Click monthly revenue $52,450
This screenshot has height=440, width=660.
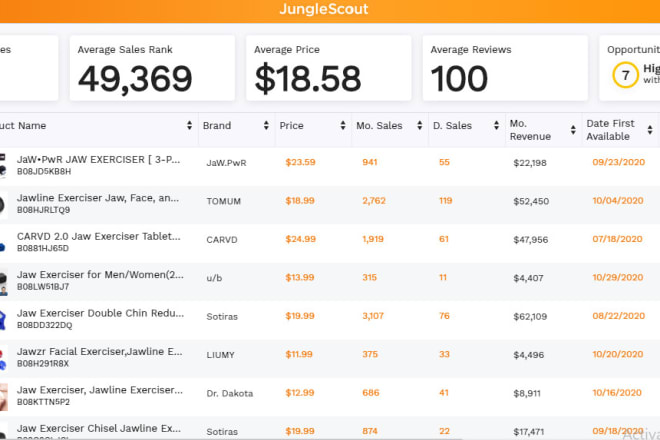click(531, 201)
